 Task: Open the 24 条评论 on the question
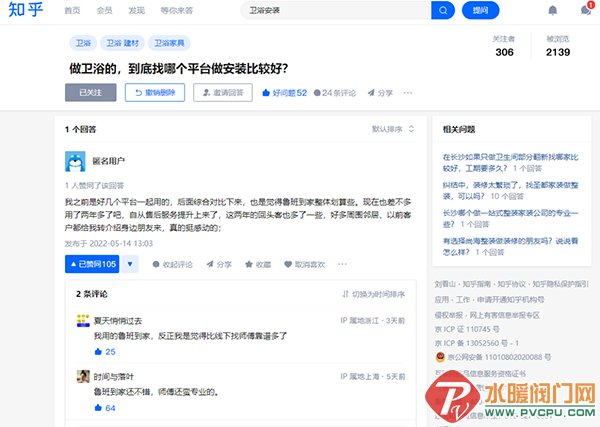click(335, 93)
